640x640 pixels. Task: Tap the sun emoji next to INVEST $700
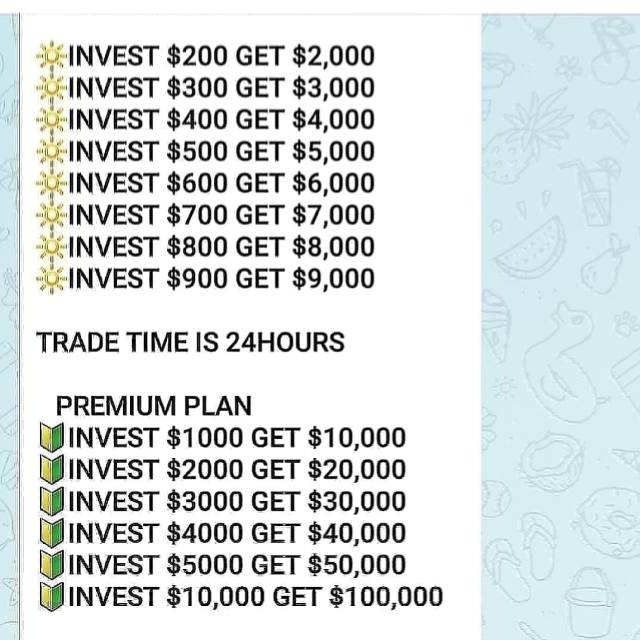pos(50,215)
